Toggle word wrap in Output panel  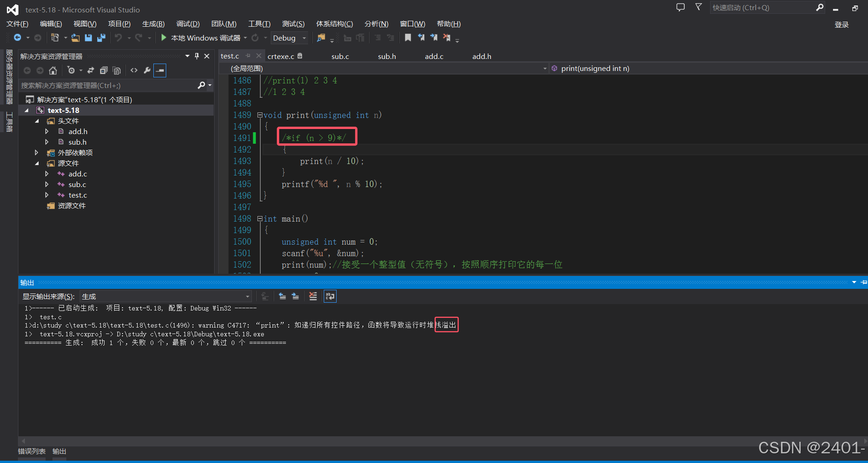[330, 296]
